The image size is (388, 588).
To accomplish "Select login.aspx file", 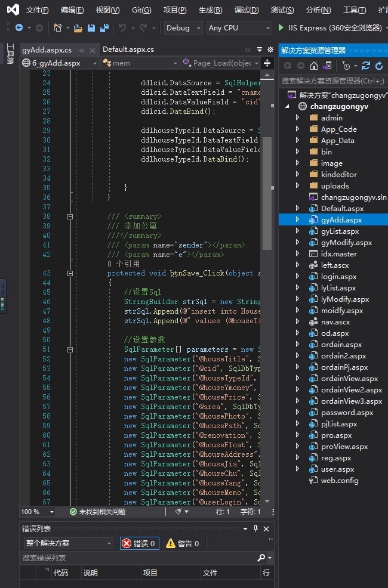I will 338,276.
